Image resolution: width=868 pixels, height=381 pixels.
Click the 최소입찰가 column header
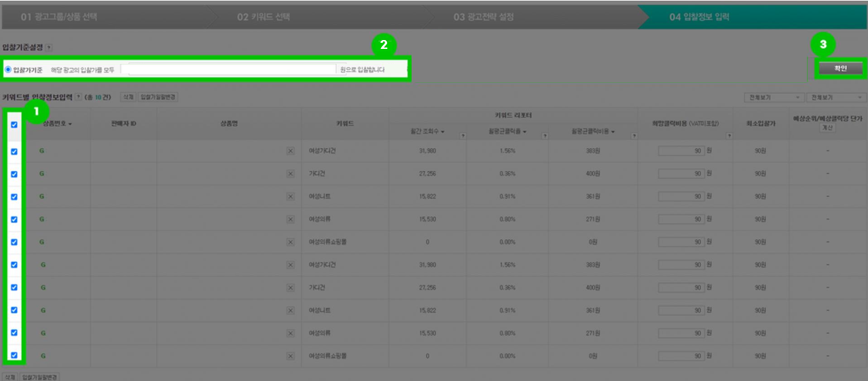pyautogui.click(x=761, y=124)
